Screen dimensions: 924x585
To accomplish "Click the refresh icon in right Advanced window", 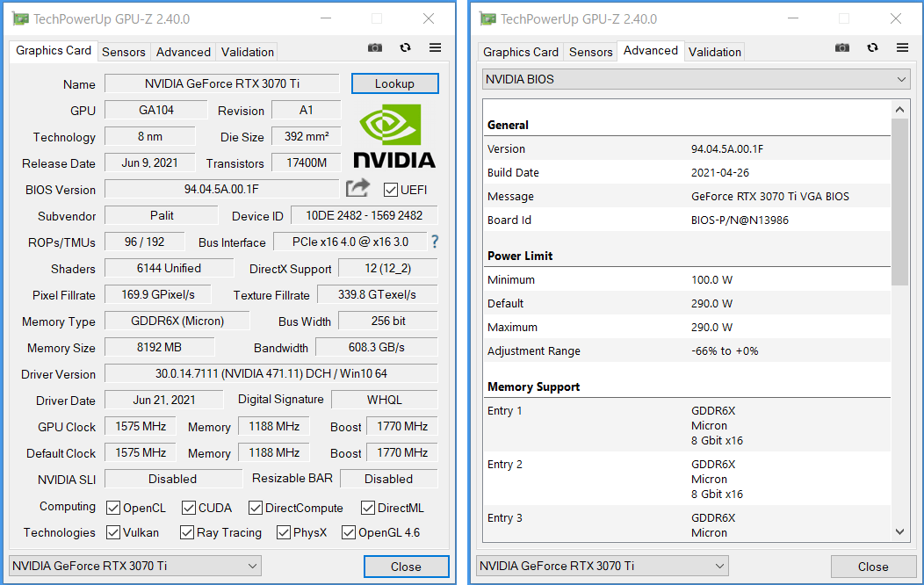I will [872, 47].
